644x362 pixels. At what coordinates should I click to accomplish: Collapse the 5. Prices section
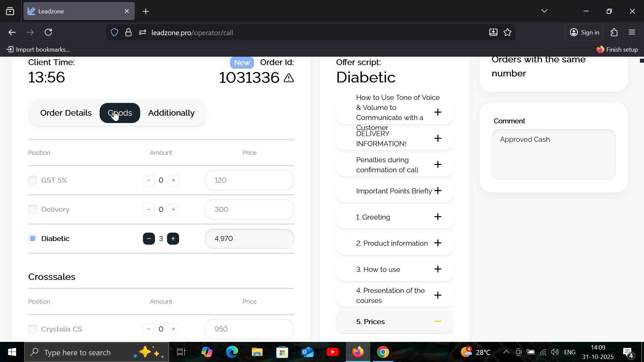pos(438,321)
